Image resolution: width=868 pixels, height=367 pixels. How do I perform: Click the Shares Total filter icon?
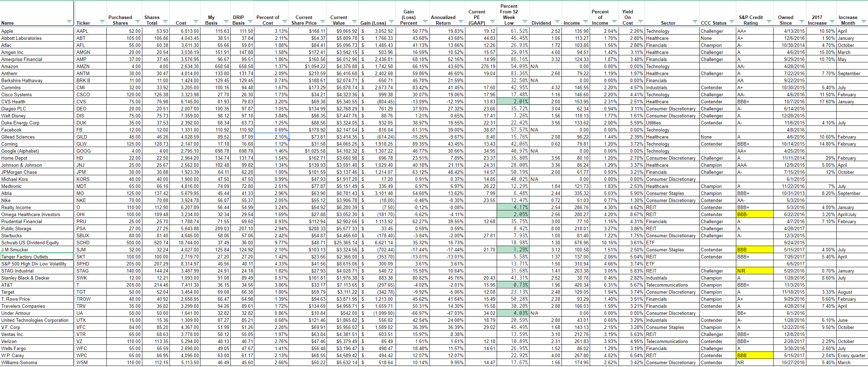(x=165, y=22)
